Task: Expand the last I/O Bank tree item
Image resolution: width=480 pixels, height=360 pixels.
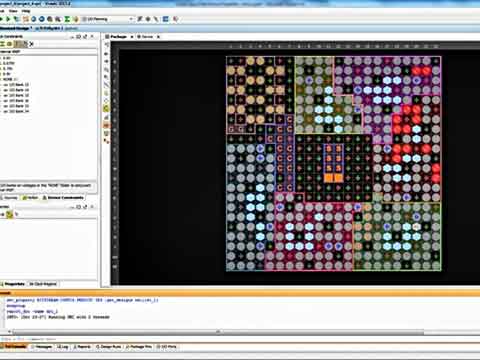Action: coord(2,111)
